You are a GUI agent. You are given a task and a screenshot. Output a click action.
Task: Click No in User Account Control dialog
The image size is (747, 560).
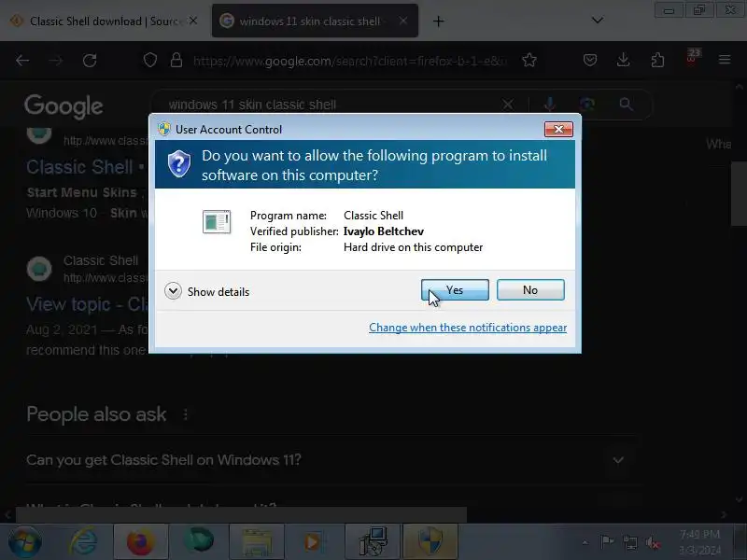(530, 290)
